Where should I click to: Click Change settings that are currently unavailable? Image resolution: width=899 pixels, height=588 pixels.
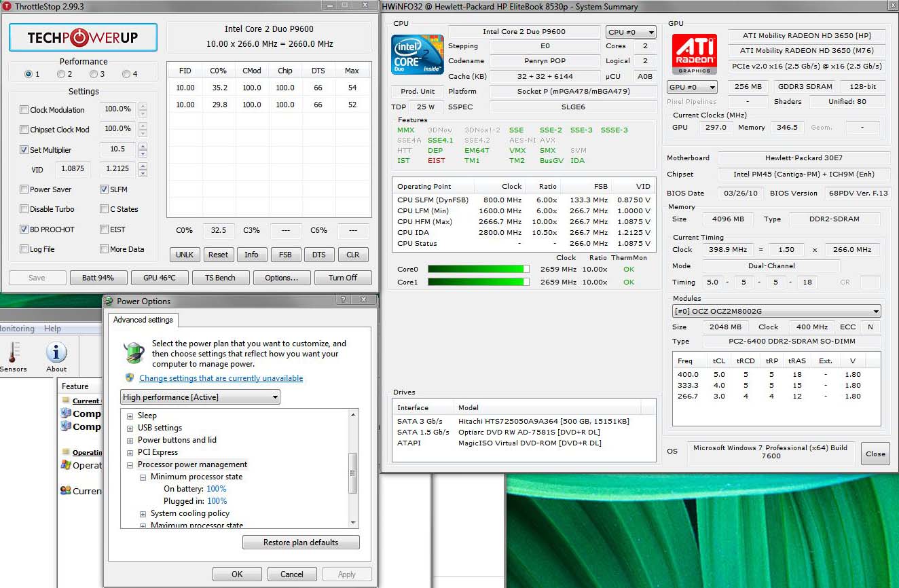[x=221, y=378]
